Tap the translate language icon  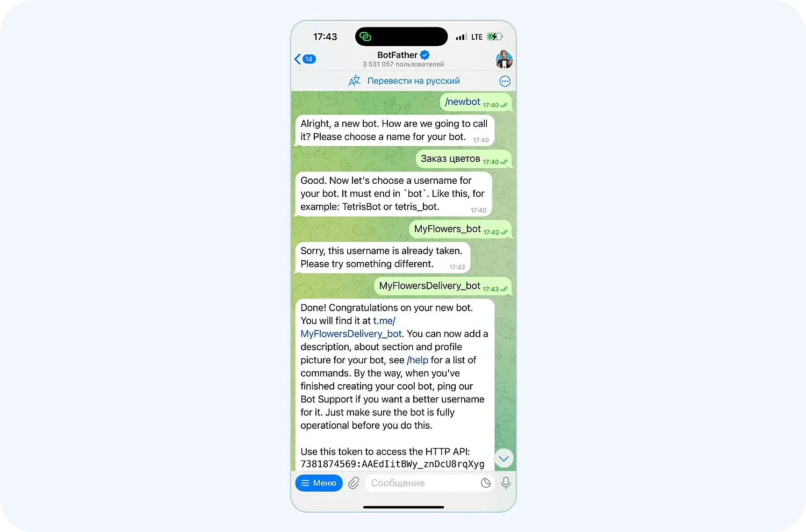[355, 81]
